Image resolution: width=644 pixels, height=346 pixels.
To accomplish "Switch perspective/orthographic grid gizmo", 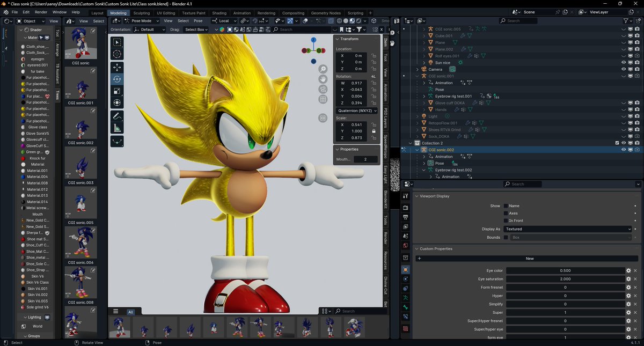I will click(323, 100).
